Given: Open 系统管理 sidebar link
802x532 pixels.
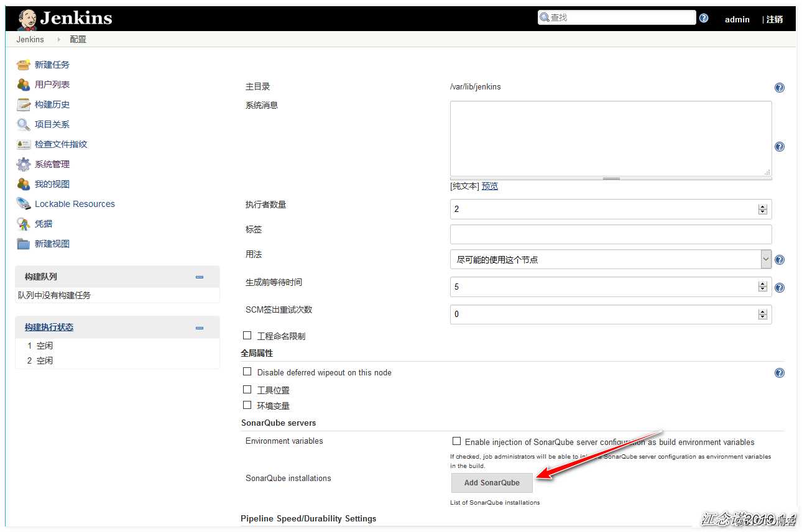Looking at the screenshot, I should (x=52, y=164).
